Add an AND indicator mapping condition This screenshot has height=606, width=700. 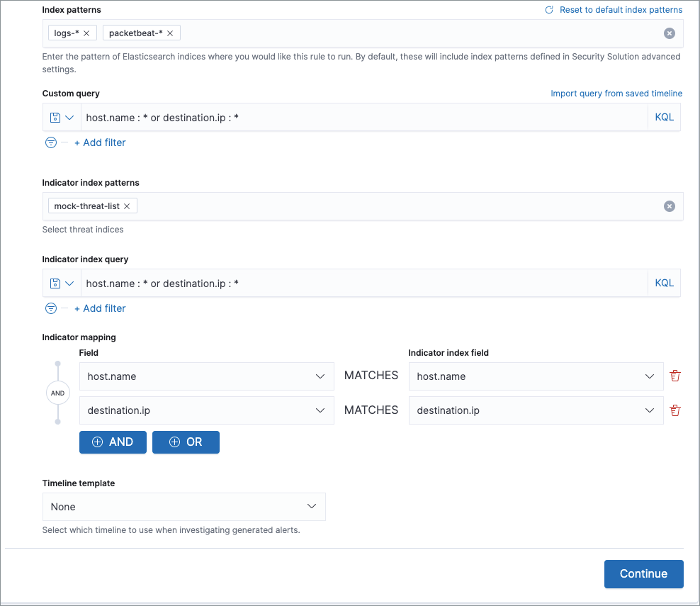click(x=113, y=442)
